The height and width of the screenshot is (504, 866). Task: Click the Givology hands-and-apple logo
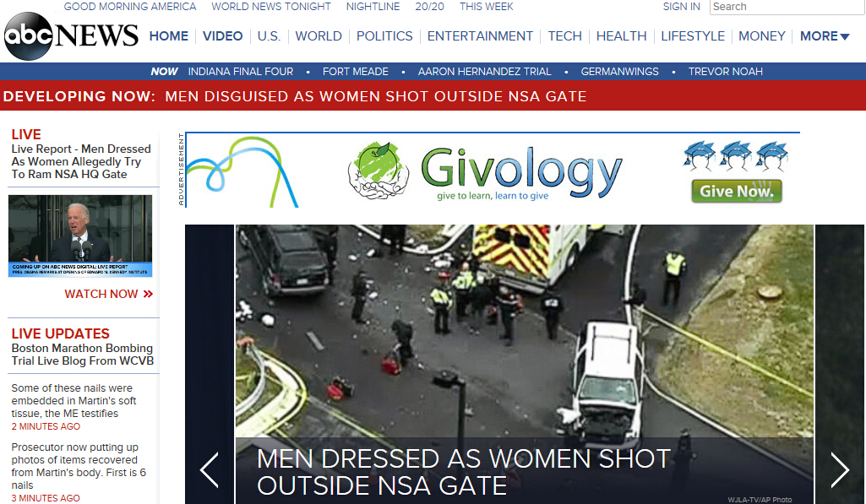378,171
